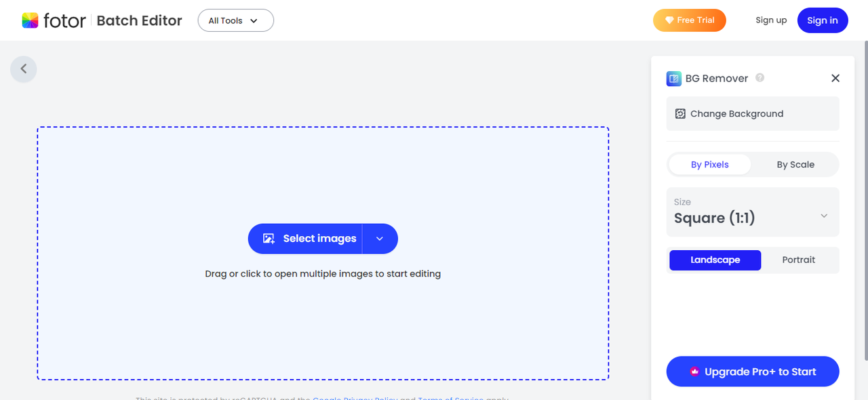Click the BG Remover tool icon

point(673,79)
